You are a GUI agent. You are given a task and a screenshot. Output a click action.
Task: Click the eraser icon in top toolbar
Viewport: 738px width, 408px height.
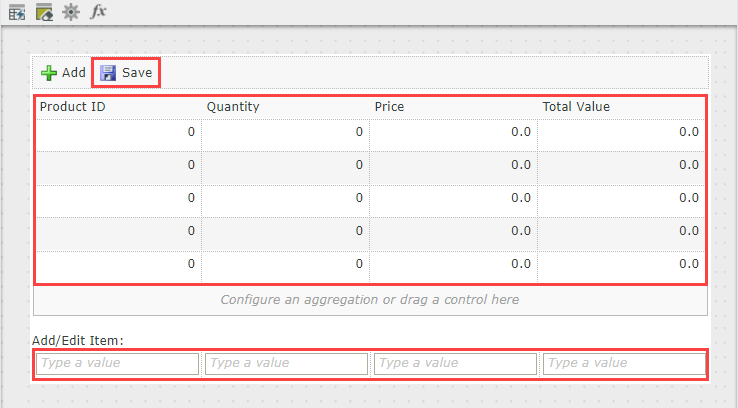point(43,12)
